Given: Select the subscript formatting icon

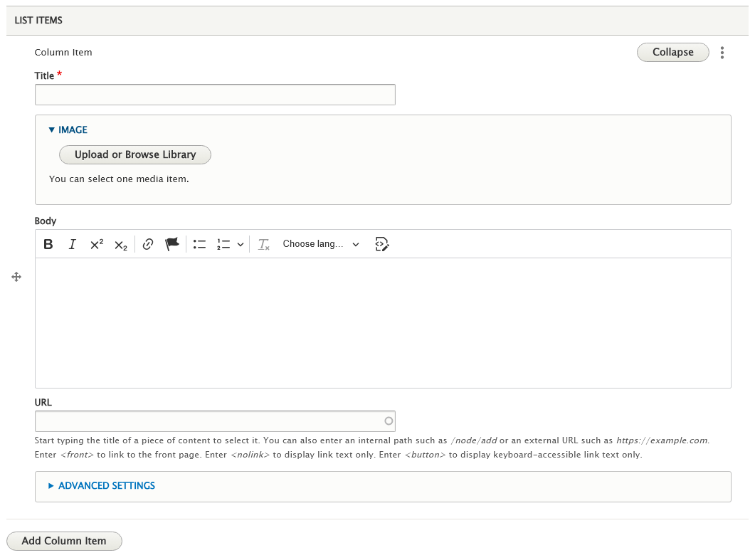Looking at the screenshot, I should (120, 244).
